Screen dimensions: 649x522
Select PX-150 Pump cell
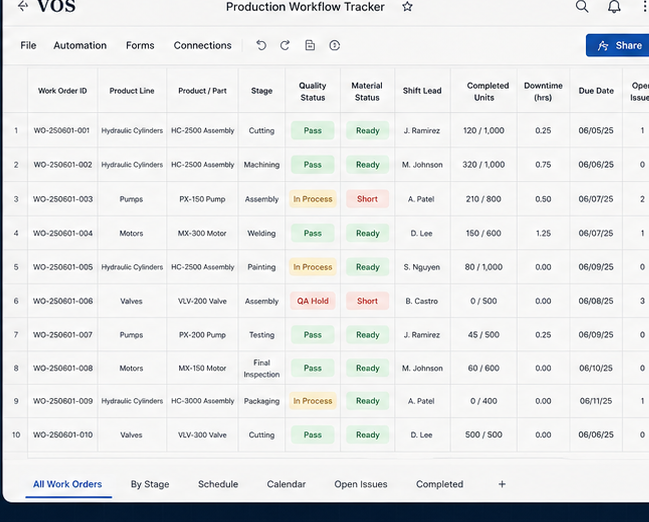(202, 199)
